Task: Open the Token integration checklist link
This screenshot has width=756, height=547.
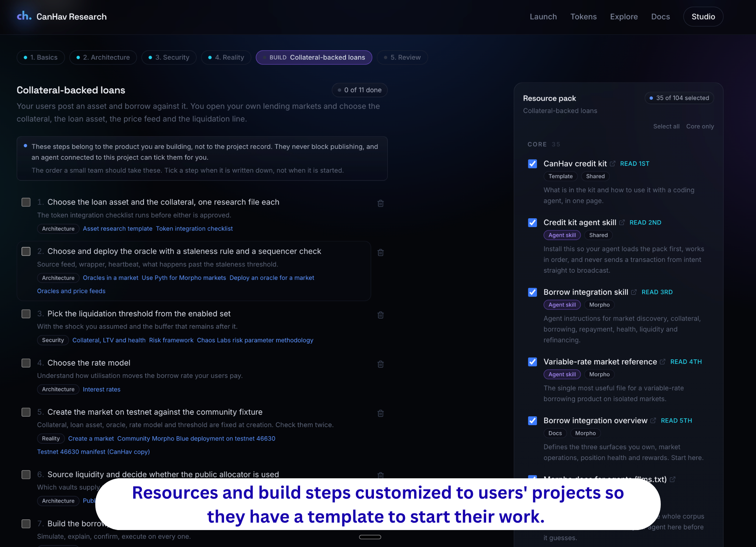Action: tap(194, 229)
